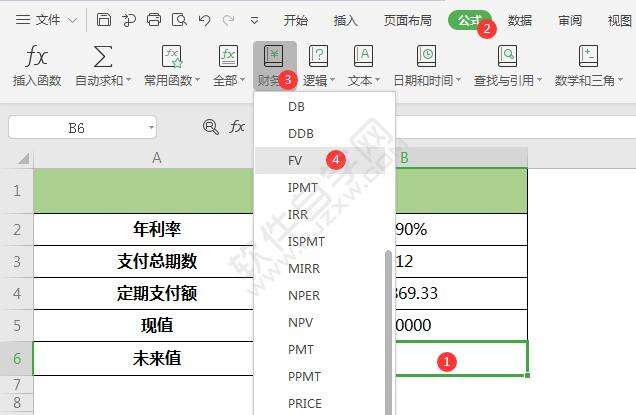Open Print Preview icon
The height and width of the screenshot is (415, 636).
(x=179, y=19)
